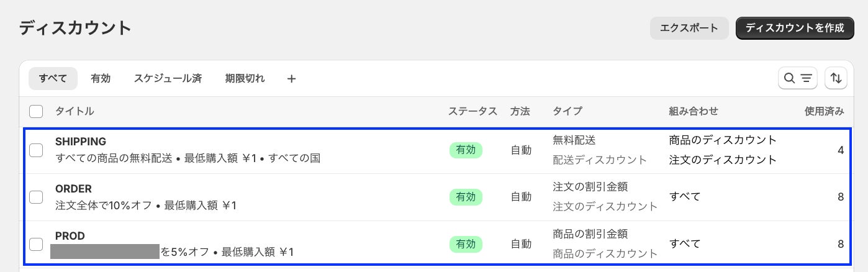The height and width of the screenshot is (272, 868).
Task: Tick the PROD discount checkbox
Action: pyautogui.click(x=36, y=244)
